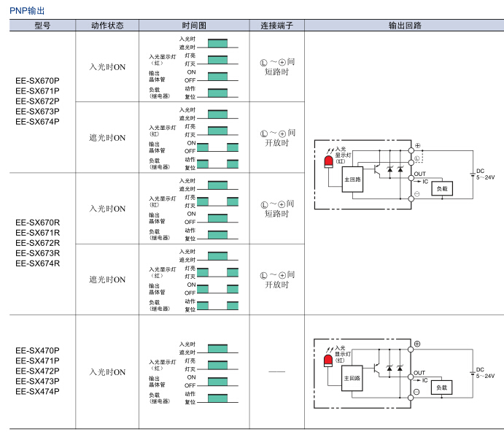Click 输出晶体管 label in the first timing chart
The height and width of the screenshot is (432, 504).
[157, 76]
